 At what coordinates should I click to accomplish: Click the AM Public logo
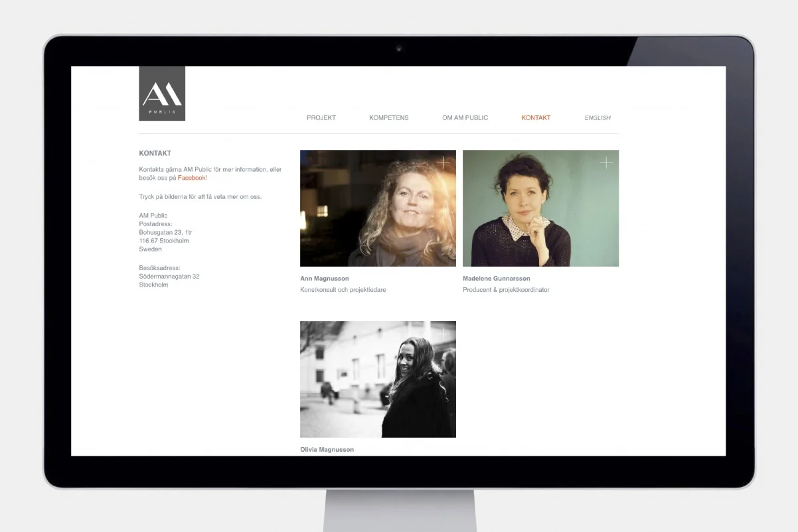click(162, 93)
